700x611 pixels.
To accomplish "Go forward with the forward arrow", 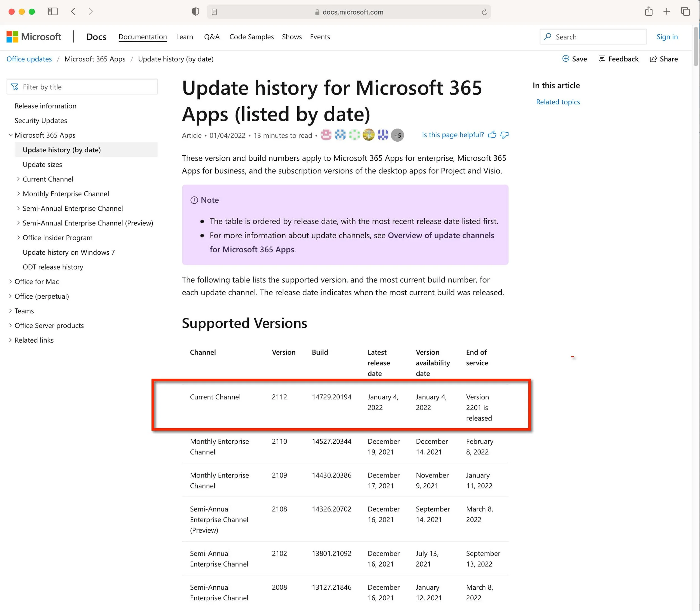I will tap(90, 11).
